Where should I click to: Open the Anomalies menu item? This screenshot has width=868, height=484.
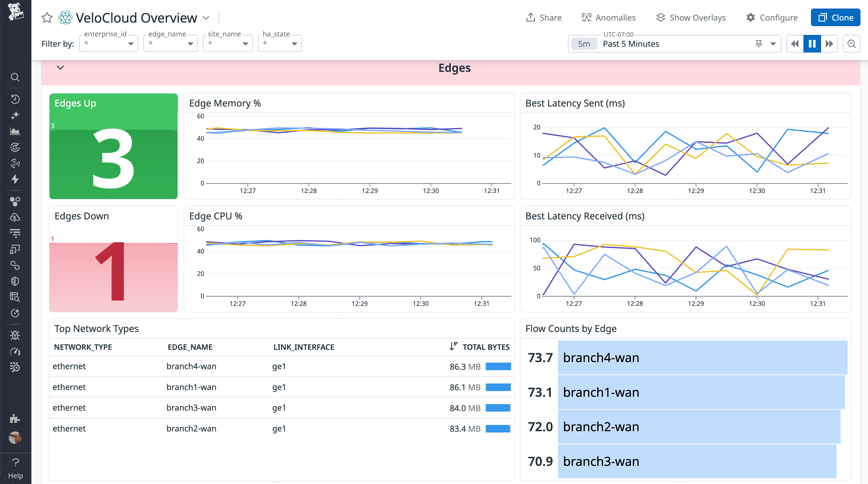pyautogui.click(x=609, y=18)
